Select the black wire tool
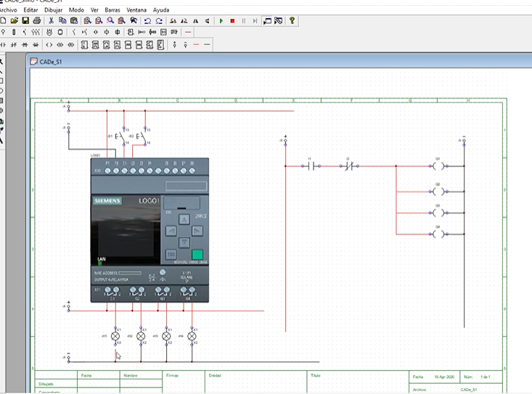The width and height of the screenshot is (532, 394). [207, 44]
